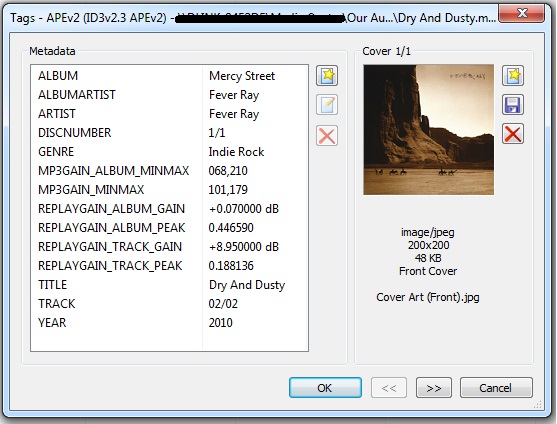Click the +8.950000 dB value

point(244,247)
